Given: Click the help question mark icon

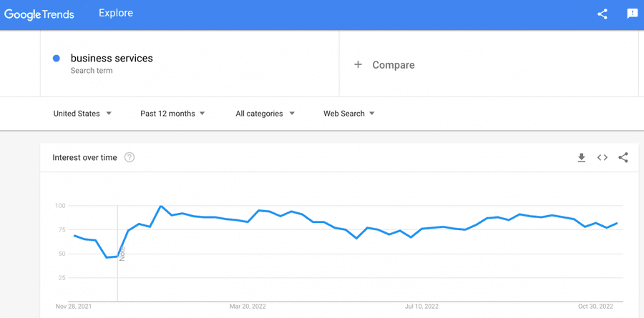Looking at the screenshot, I should point(130,157).
